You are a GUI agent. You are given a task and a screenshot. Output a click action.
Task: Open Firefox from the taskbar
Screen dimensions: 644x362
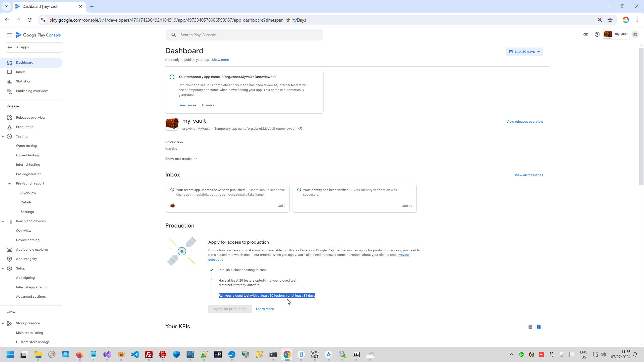(x=79, y=355)
